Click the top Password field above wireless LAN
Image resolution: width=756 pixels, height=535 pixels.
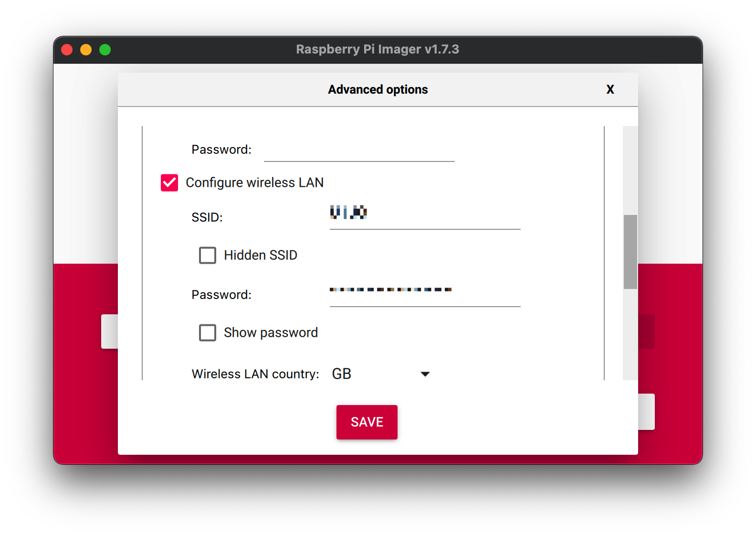(x=359, y=150)
